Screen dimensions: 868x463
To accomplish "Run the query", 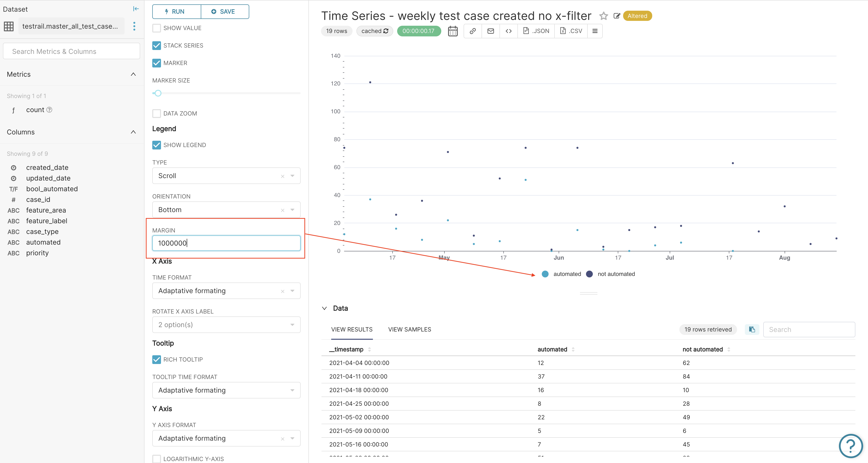I will click(x=176, y=11).
